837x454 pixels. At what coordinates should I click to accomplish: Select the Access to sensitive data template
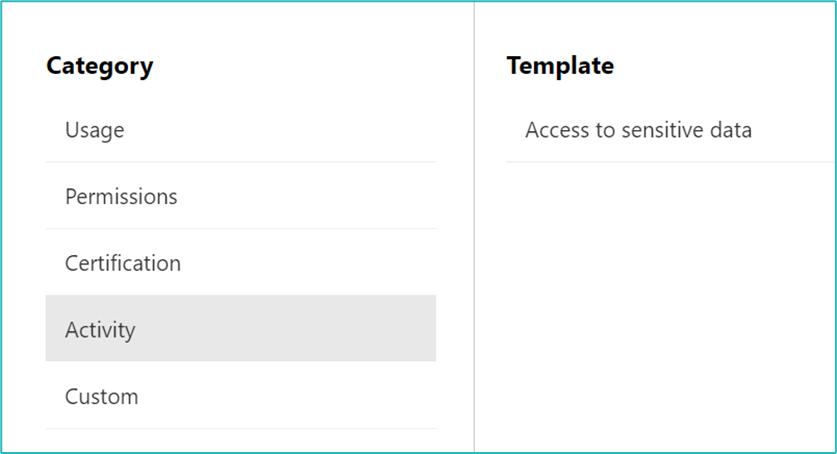(x=638, y=130)
